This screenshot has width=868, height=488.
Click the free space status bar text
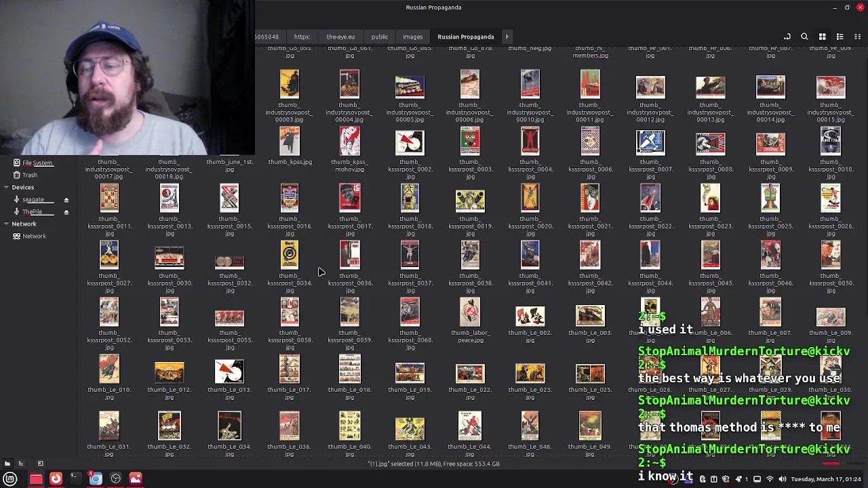point(434,464)
